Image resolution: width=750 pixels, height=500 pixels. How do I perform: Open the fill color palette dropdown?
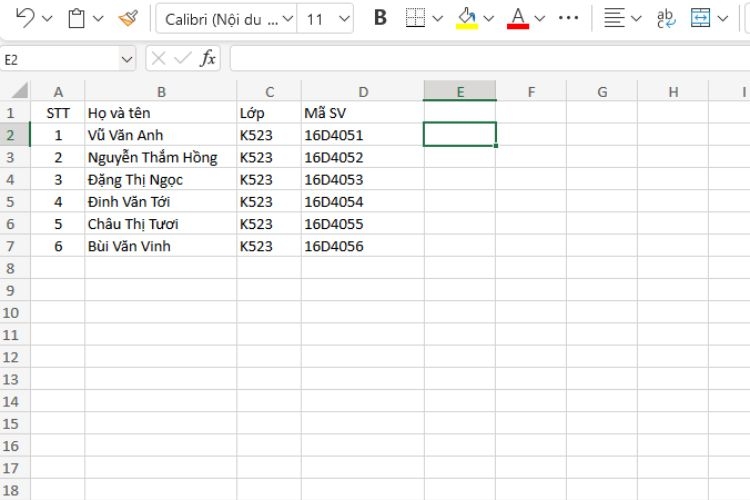[488, 19]
